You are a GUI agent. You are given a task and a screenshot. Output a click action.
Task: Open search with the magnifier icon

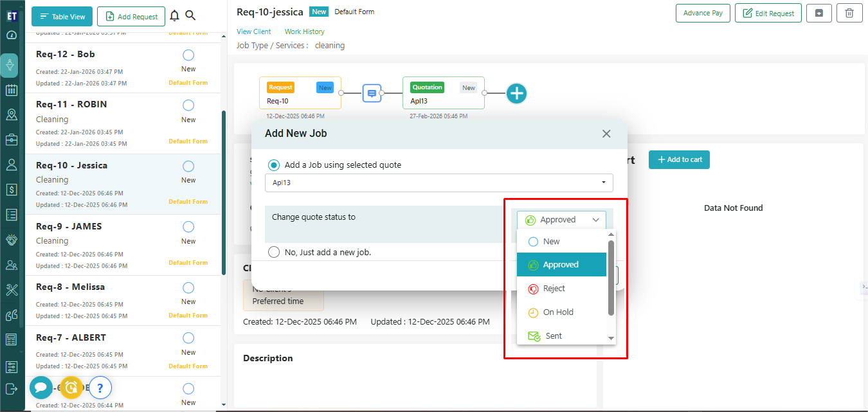[190, 16]
